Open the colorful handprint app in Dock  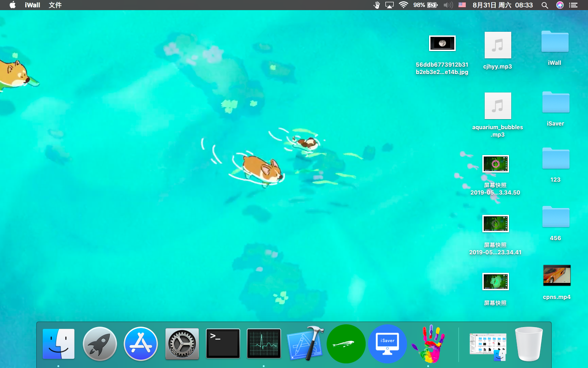click(428, 344)
